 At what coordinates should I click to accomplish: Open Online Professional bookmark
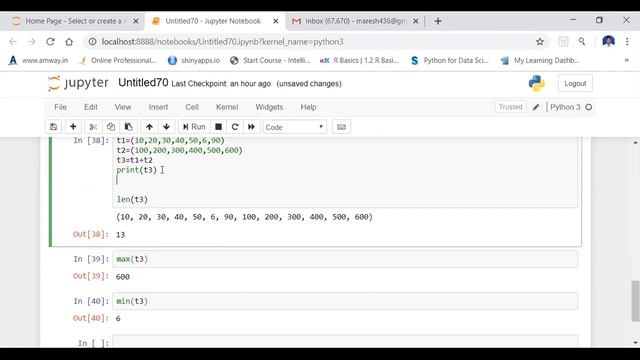[118, 60]
